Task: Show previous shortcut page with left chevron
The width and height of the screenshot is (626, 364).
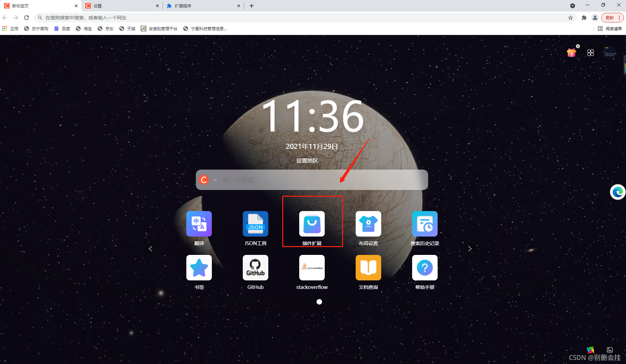Action: point(151,249)
